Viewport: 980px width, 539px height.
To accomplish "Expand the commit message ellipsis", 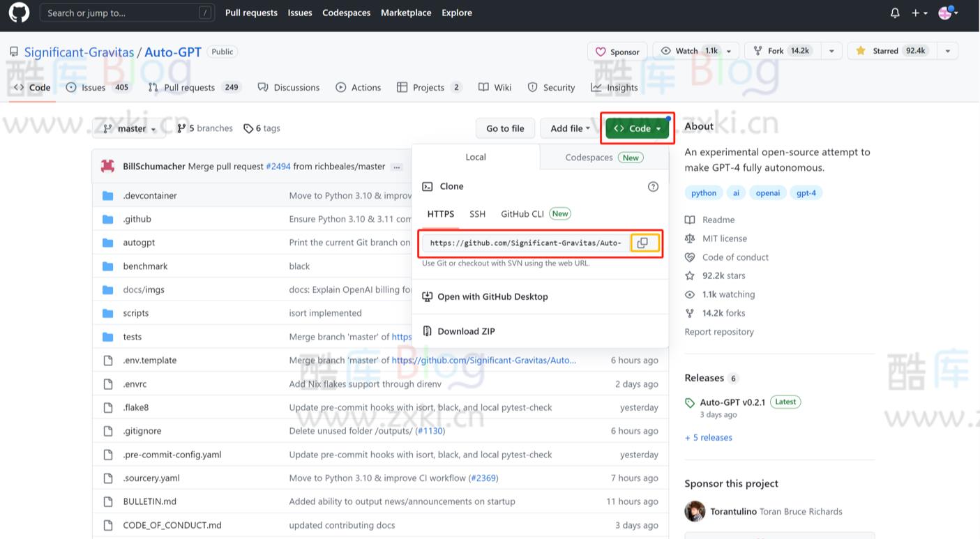I will pos(397,167).
